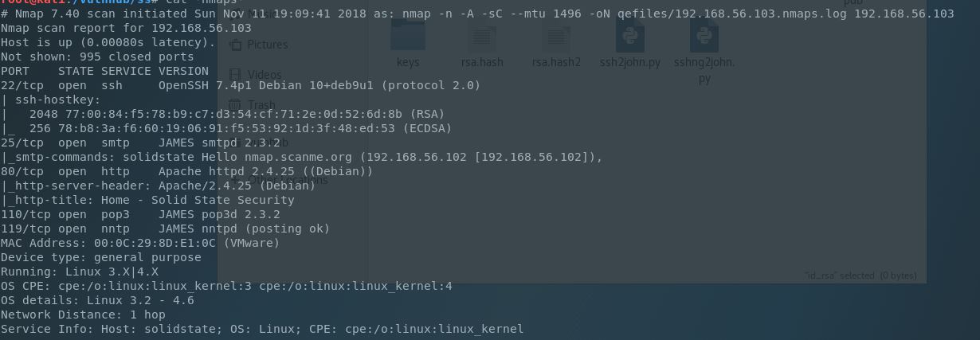980x340 pixels.
Task: Select the sshng2john.py Python file icon
Action: [x=704, y=37]
